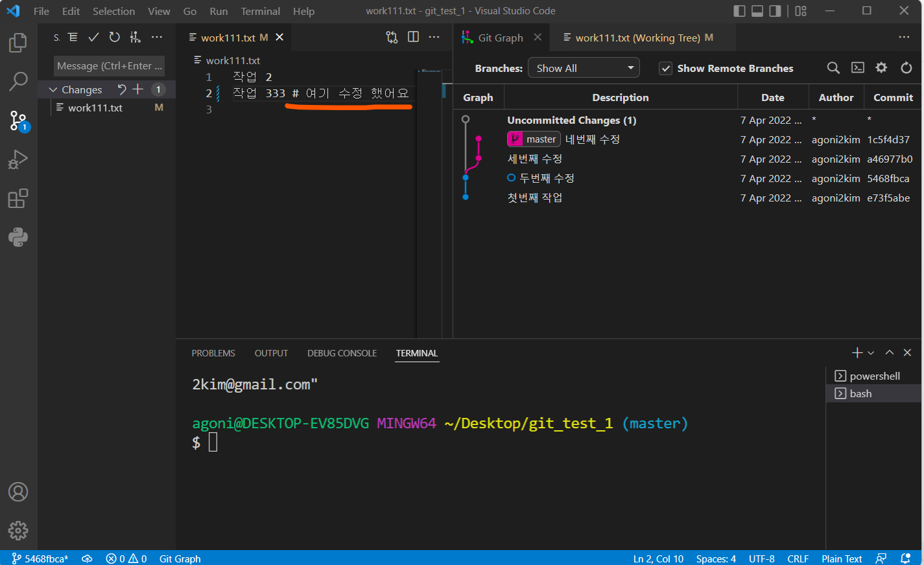Split the editor to the right
This screenshot has height=565, width=924.
click(x=413, y=38)
